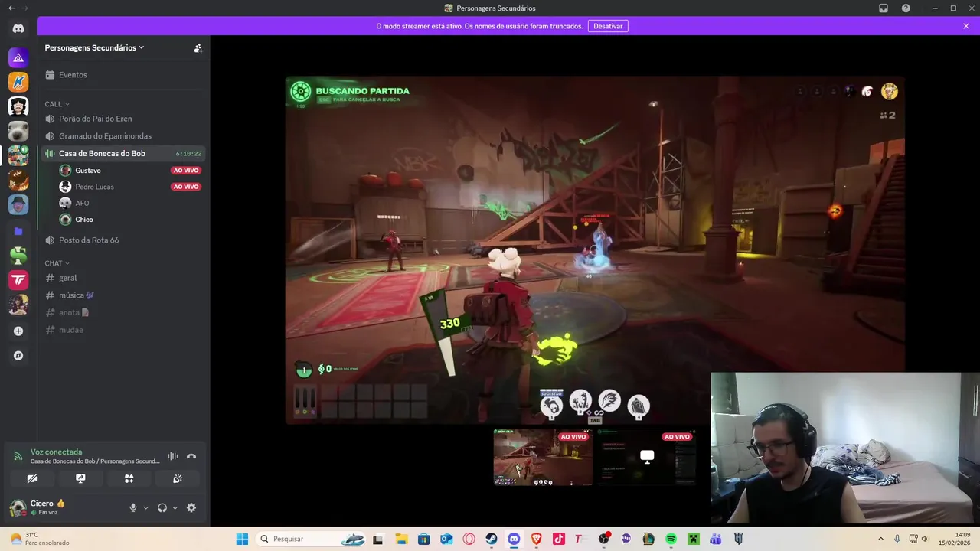This screenshot has height=551, width=980.
Task: Deafen with headphones button
Action: pos(162,507)
